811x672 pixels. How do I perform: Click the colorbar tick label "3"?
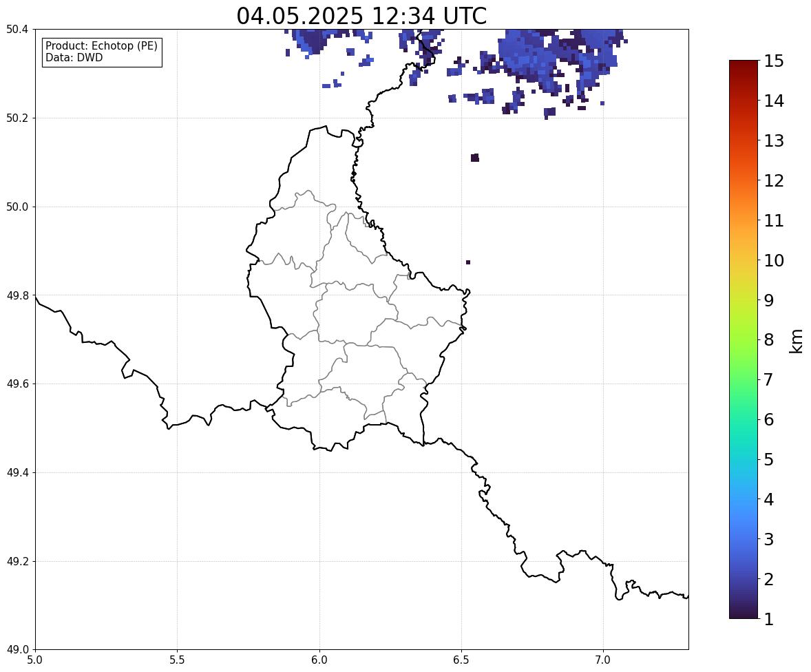(768, 539)
